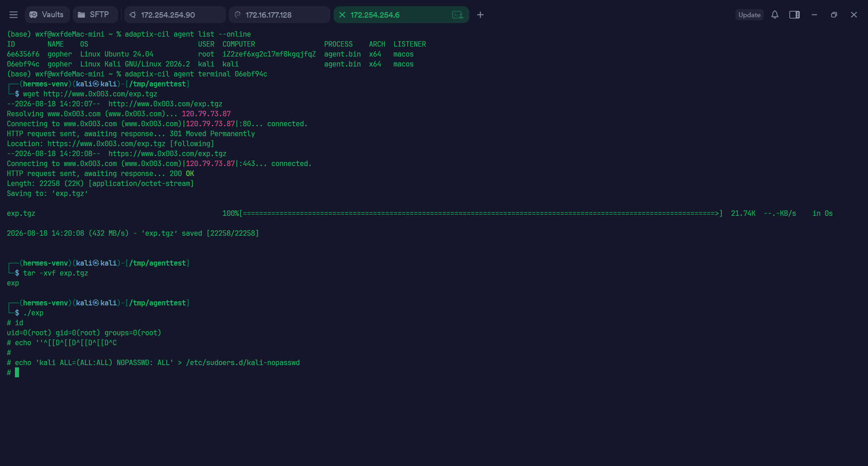Click the '21.74K' downloaded size value
868x466 pixels.
[743, 214]
